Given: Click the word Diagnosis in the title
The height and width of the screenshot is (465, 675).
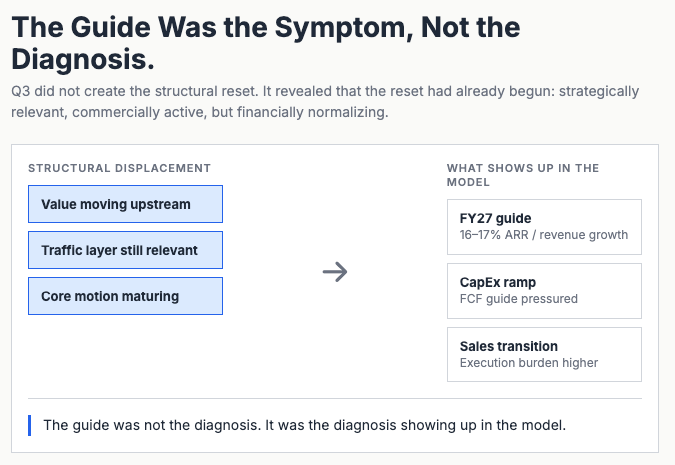Looking at the screenshot, I should click(83, 59).
